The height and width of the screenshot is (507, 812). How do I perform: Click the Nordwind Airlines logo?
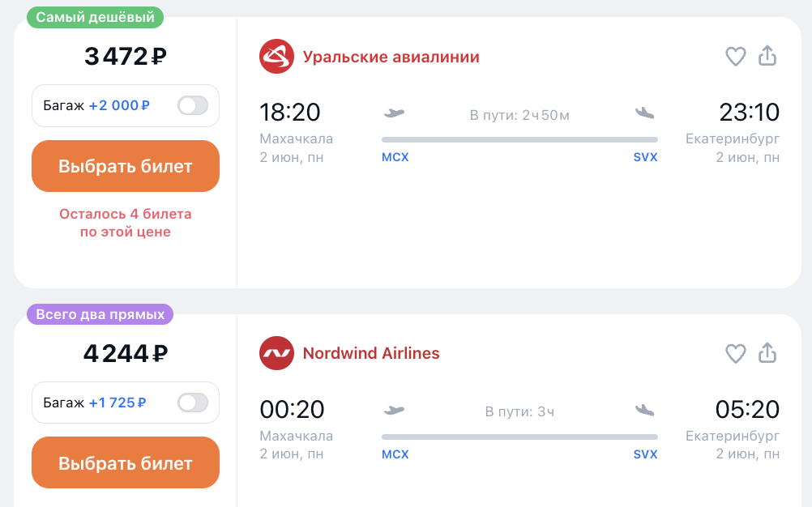276,353
